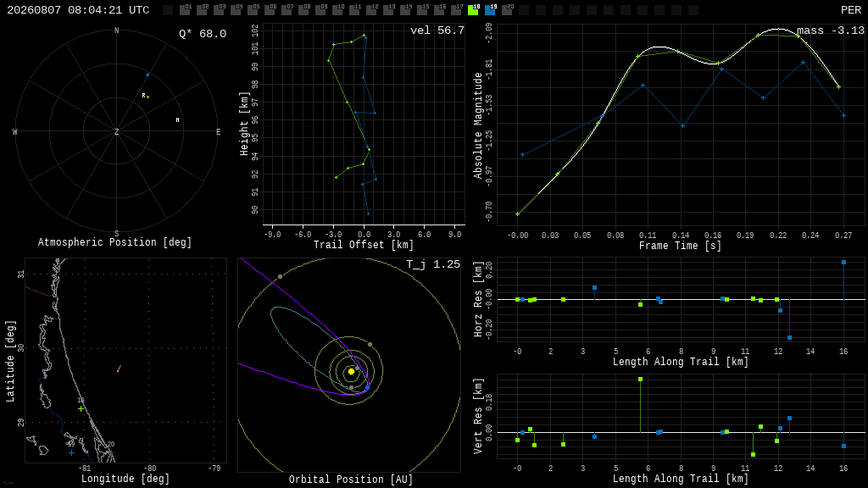Screen dimensions: 868x488
Task: Click the tallest green vertical residual point
Action: tap(641, 379)
